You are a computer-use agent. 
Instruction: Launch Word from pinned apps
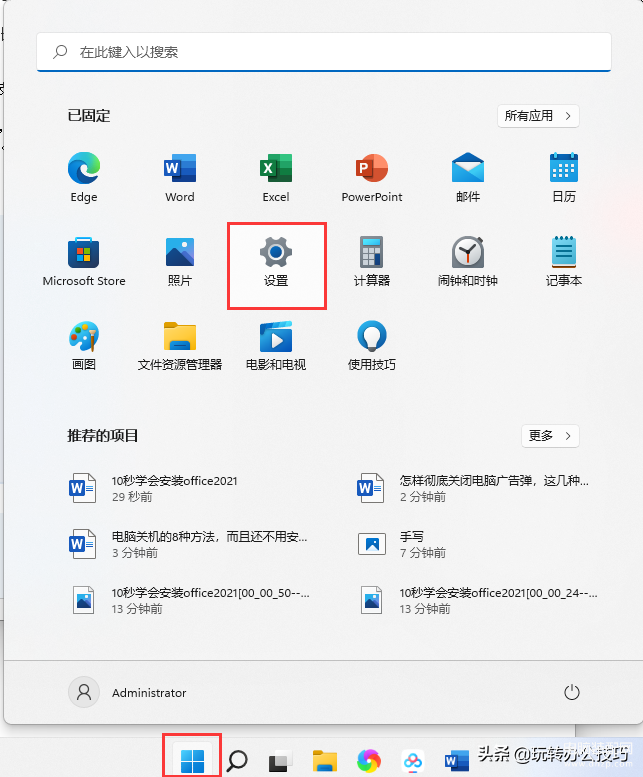pos(180,177)
